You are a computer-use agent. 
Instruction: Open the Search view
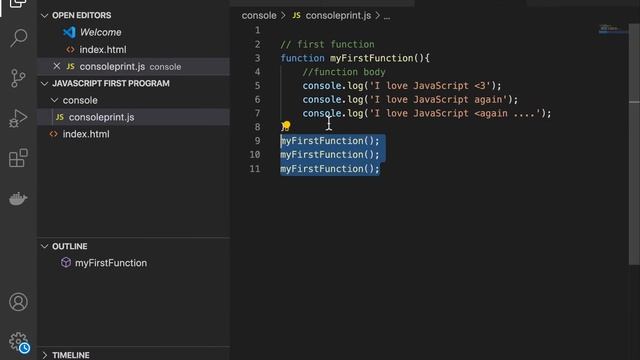point(18,38)
